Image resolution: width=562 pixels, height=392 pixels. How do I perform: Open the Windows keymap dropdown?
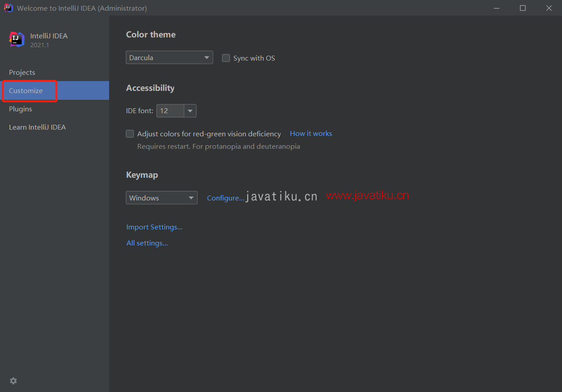[162, 198]
